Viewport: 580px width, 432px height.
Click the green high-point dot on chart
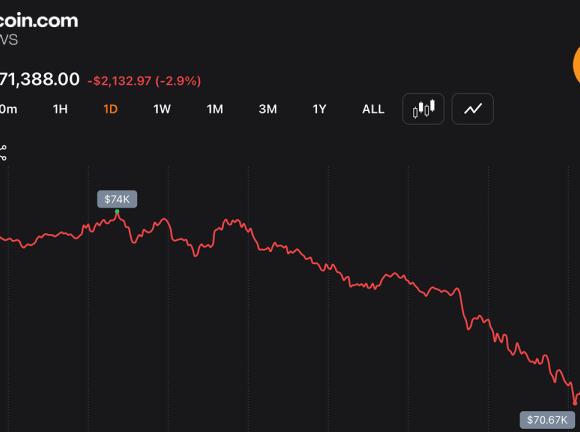click(117, 212)
